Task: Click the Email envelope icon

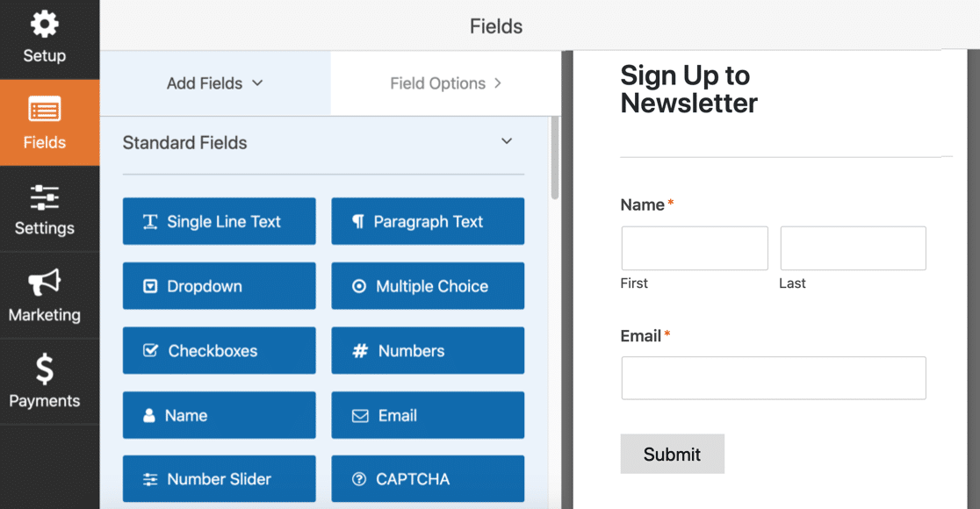Action: 360,415
